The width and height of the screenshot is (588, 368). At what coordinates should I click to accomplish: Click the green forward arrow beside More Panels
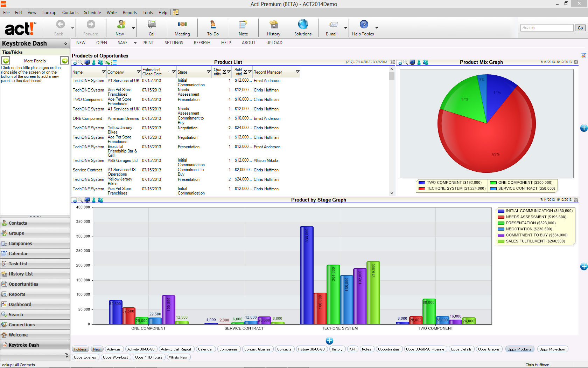(x=64, y=61)
